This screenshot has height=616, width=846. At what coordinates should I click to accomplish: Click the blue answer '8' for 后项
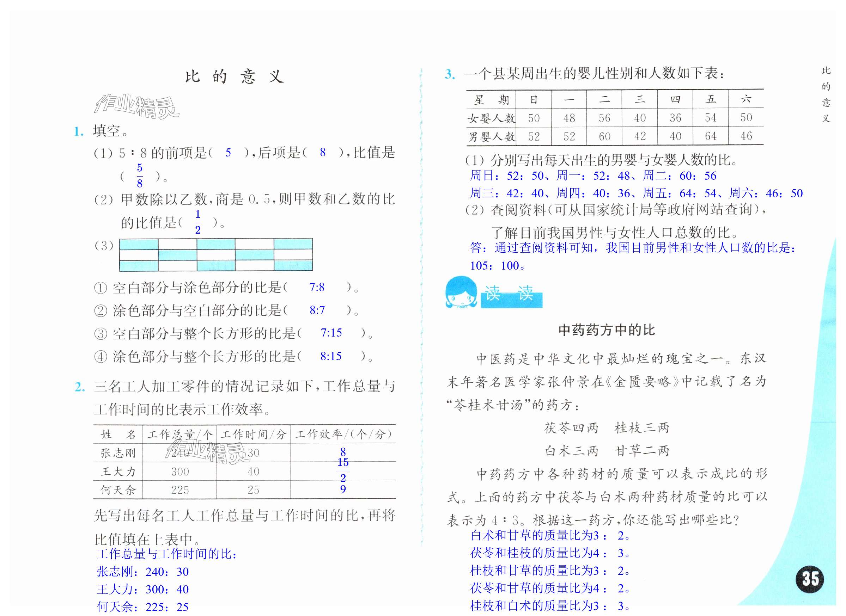coord(323,153)
